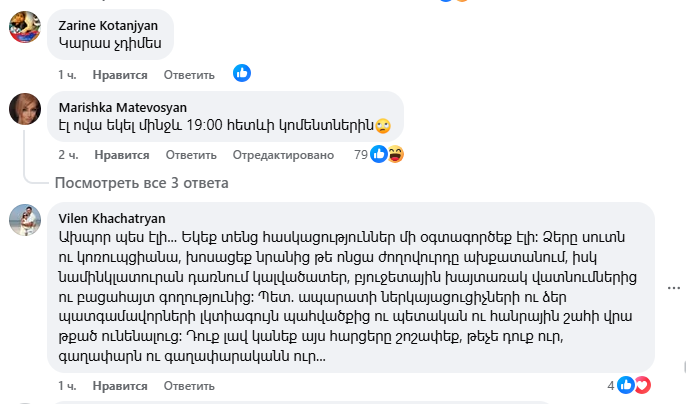Screen dimensions: 686x404
Task: Click the like reaction icon on Zarine's comment
Action: [x=242, y=73]
